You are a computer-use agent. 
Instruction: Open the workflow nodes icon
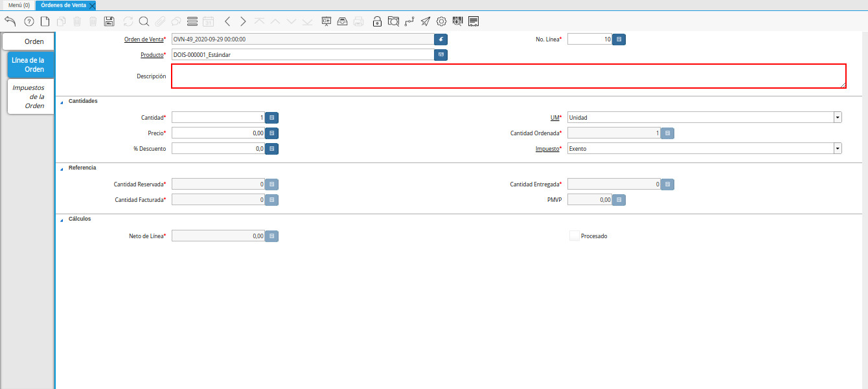[409, 21]
